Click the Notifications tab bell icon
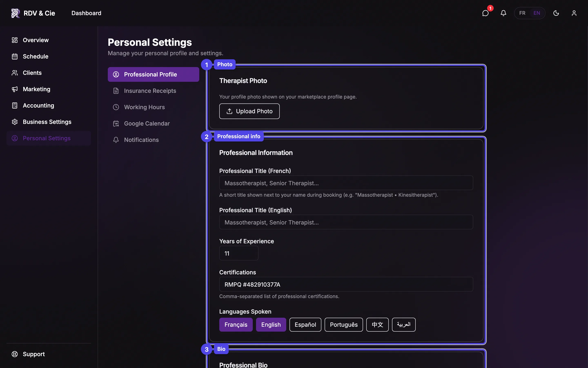Screen dimensions: 588x368 [116, 140]
